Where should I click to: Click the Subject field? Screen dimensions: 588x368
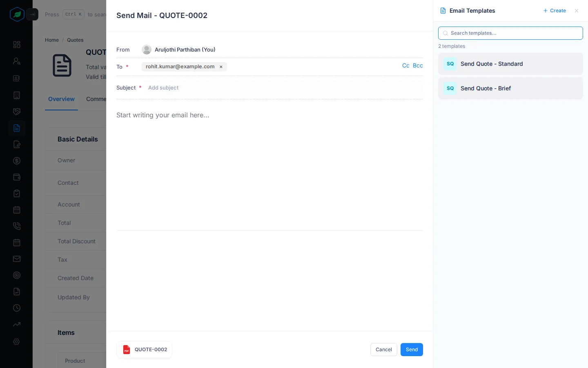pos(283,88)
